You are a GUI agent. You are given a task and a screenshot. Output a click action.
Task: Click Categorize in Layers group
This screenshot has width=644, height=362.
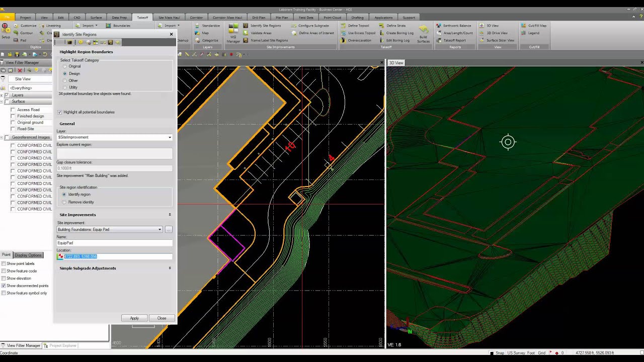coord(206,40)
